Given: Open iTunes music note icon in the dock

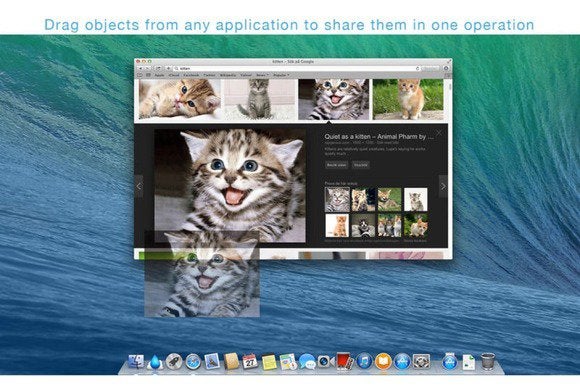Looking at the screenshot, I should [x=364, y=361].
